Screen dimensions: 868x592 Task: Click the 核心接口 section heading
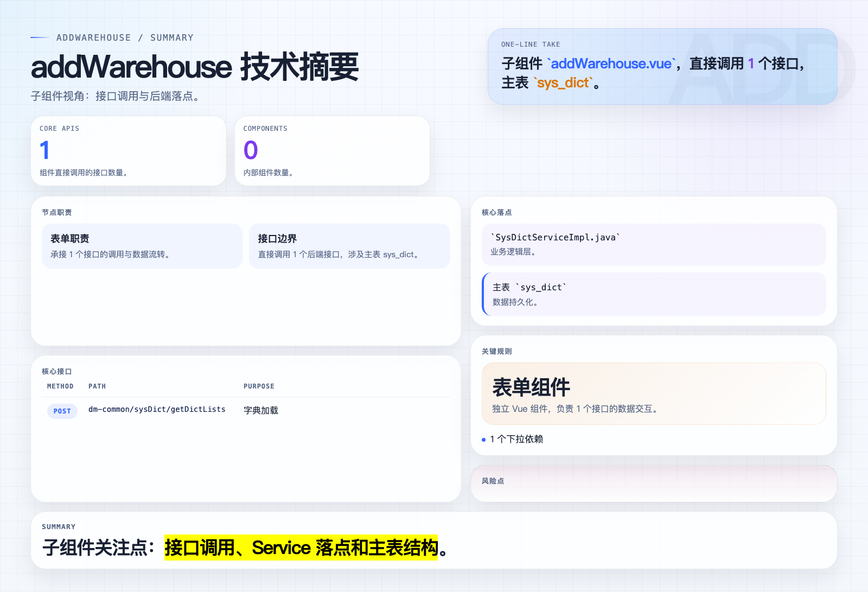57,371
